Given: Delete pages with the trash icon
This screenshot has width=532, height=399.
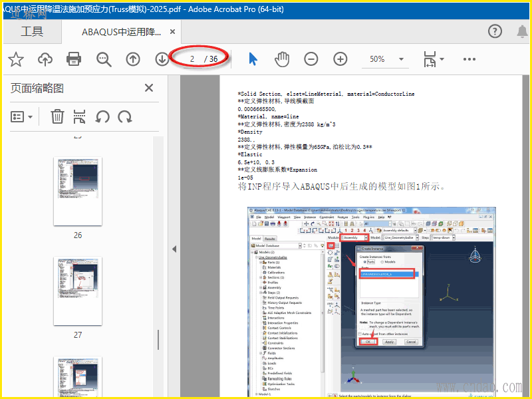Looking at the screenshot, I should tap(57, 116).
